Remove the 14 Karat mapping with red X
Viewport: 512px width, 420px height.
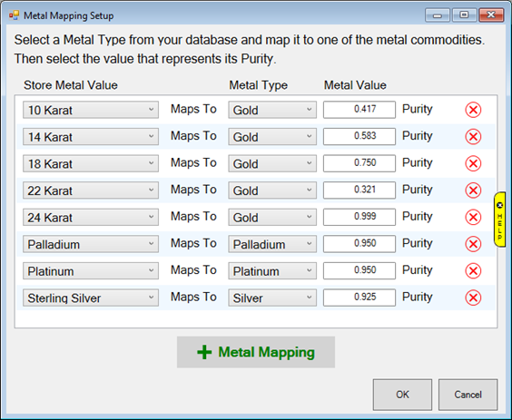473,136
